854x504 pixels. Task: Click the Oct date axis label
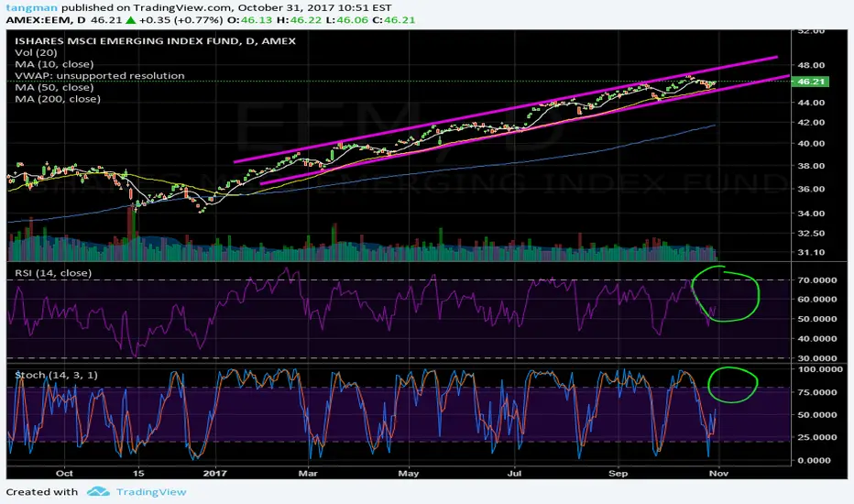(x=64, y=473)
